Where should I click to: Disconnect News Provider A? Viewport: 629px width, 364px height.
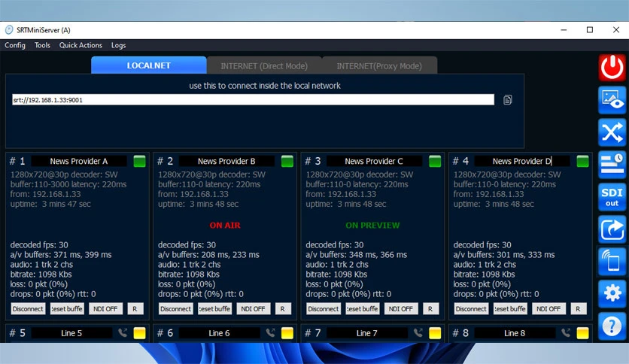click(28, 308)
